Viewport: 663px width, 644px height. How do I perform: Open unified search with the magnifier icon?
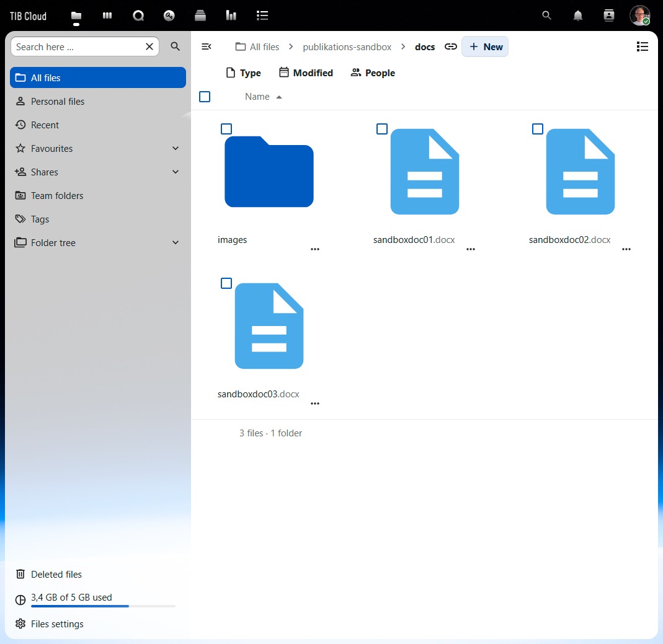pos(546,15)
